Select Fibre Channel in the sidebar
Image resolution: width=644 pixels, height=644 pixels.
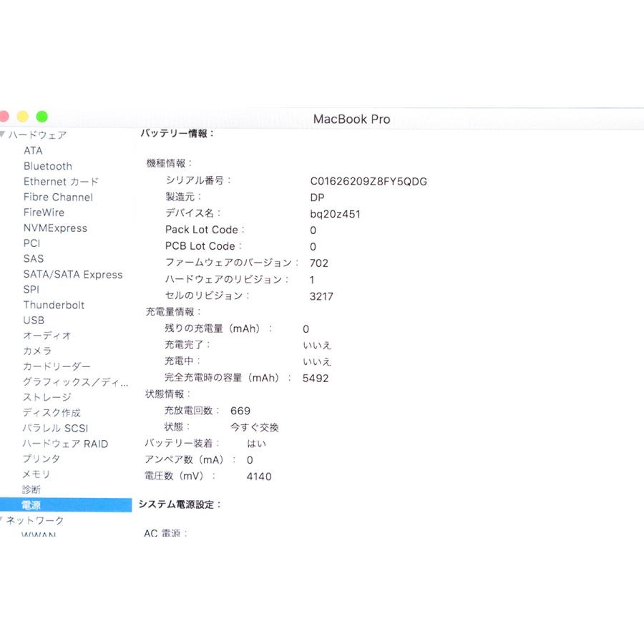[58, 197]
